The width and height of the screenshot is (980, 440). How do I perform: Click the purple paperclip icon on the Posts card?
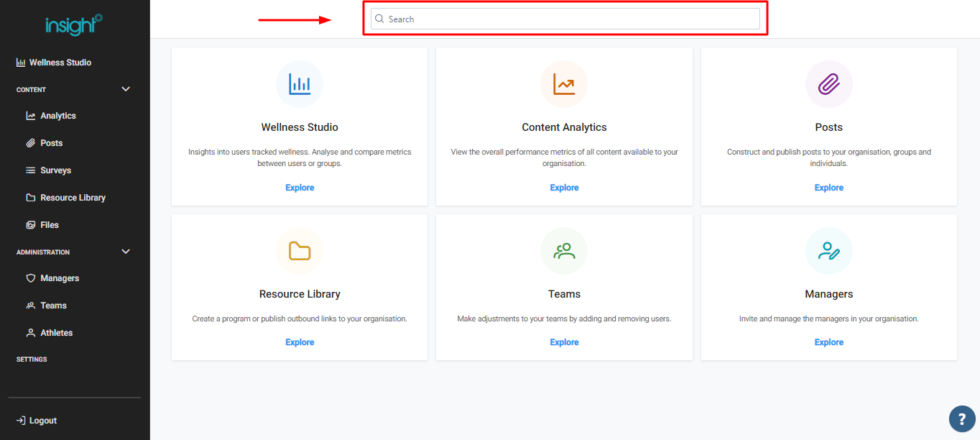click(x=828, y=84)
